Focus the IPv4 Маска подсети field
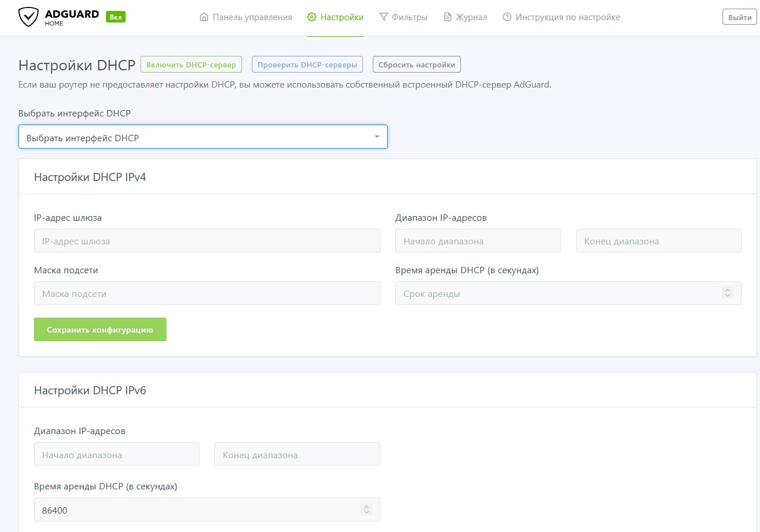Viewport: 760px width, 532px height. pos(207,293)
